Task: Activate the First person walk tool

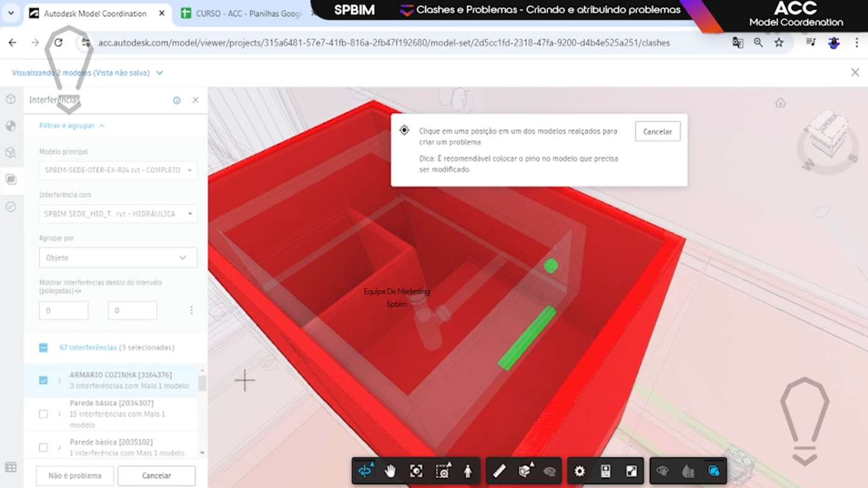Action: (x=468, y=471)
